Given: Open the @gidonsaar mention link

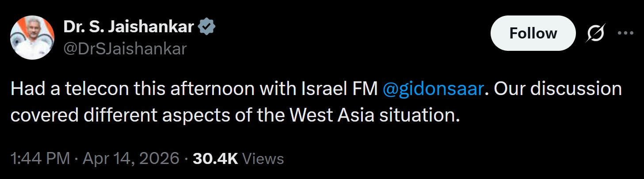Looking at the screenshot, I should [431, 90].
